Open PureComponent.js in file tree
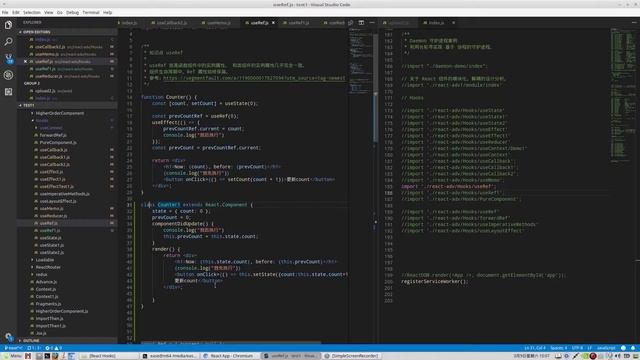640x360 pixels. tap(58, 142)
